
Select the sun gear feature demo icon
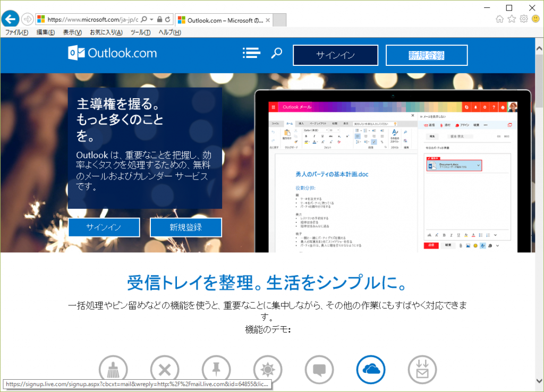(268, 370)
